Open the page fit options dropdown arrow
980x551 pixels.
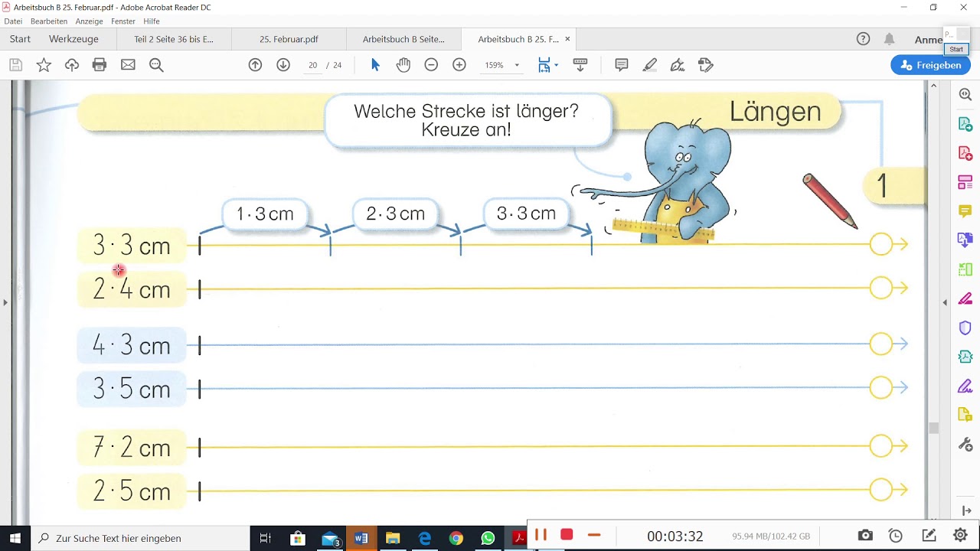point(556,65)
